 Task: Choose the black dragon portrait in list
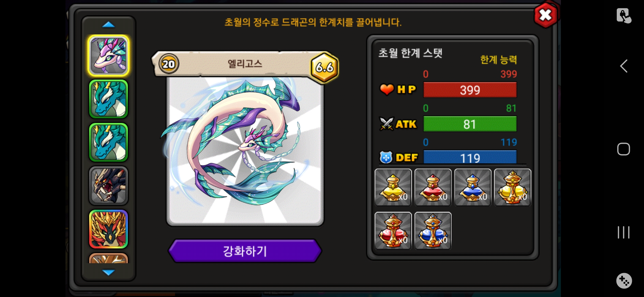[108, 186]
